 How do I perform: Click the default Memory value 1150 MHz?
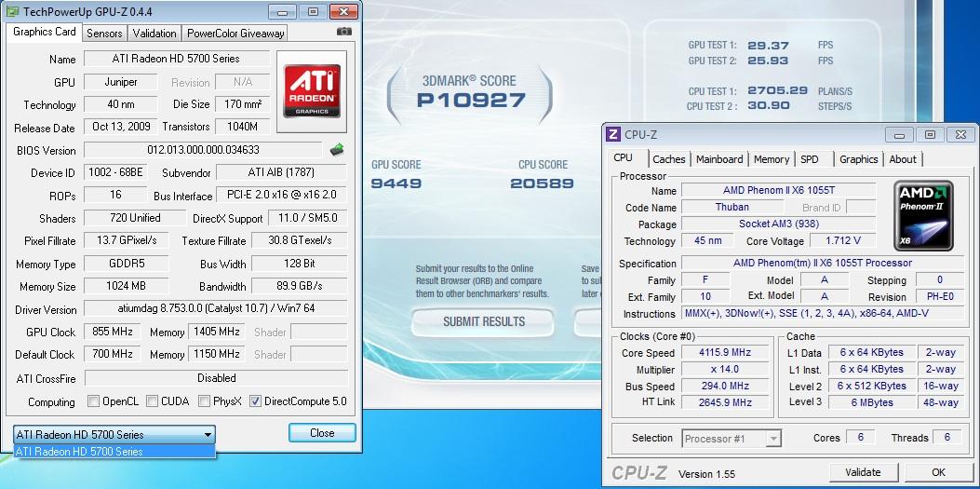(216, 355)
